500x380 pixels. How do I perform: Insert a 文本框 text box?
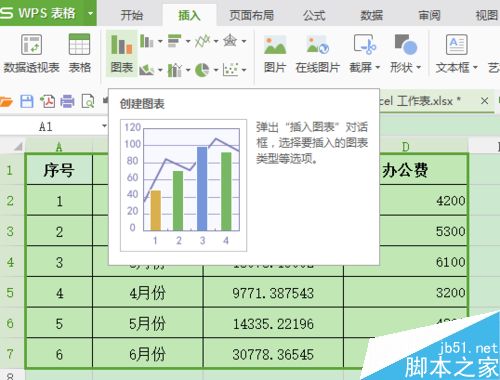[456, 54]
